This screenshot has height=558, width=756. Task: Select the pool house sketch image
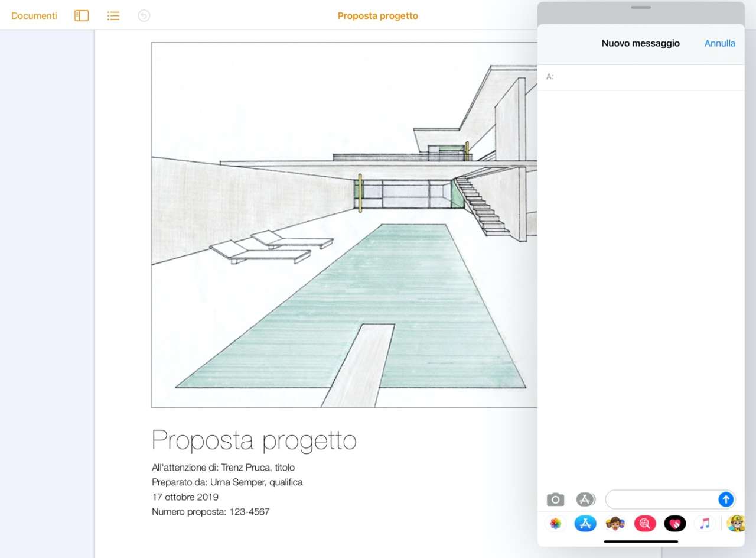point(344,225)
